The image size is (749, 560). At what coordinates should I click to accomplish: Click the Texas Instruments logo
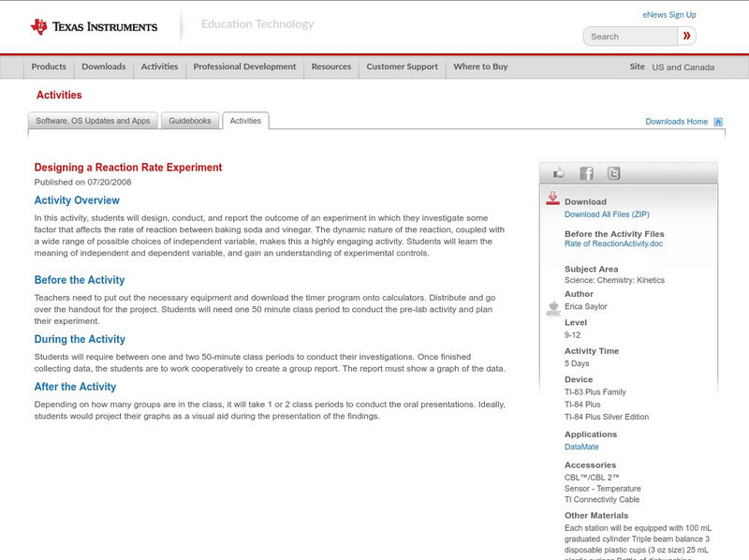pyautogui.click(x=95, y=27)
